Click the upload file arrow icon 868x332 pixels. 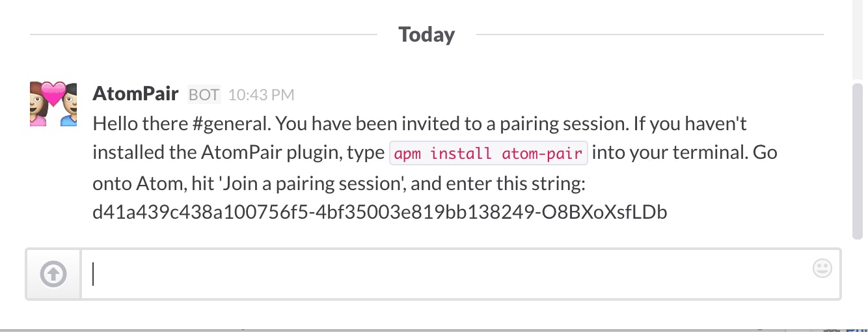[x=53, y=274]
